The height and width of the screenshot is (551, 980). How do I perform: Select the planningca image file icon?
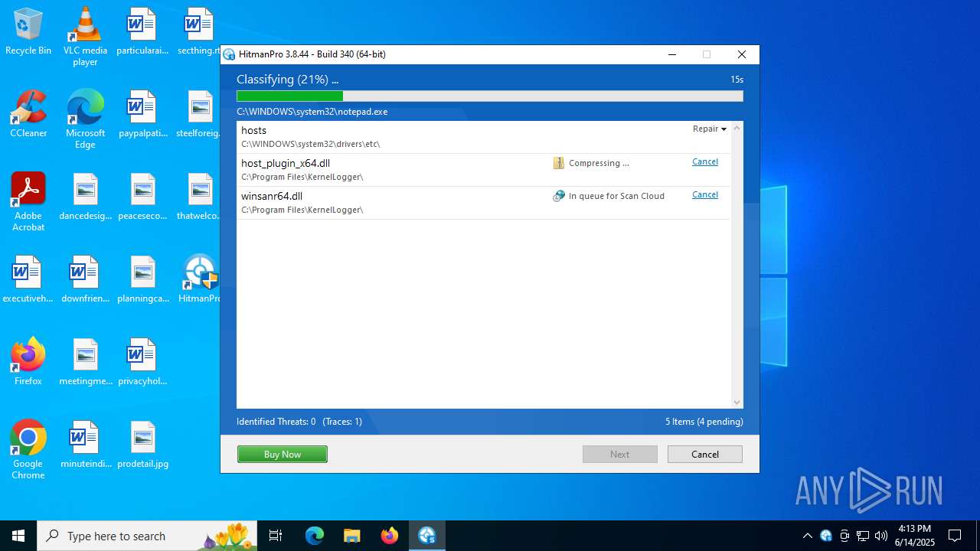(142, 279)
